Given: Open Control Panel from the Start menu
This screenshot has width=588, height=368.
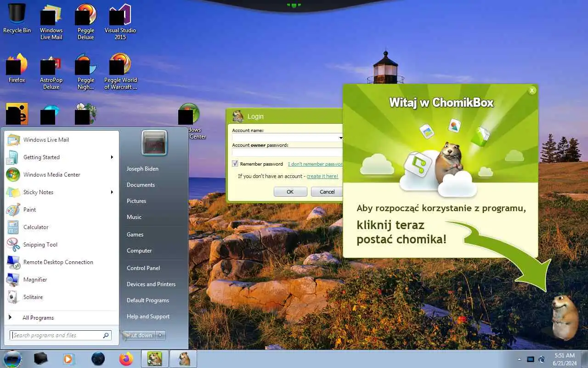Looking at the screenshot, I should tap(143, 268).
